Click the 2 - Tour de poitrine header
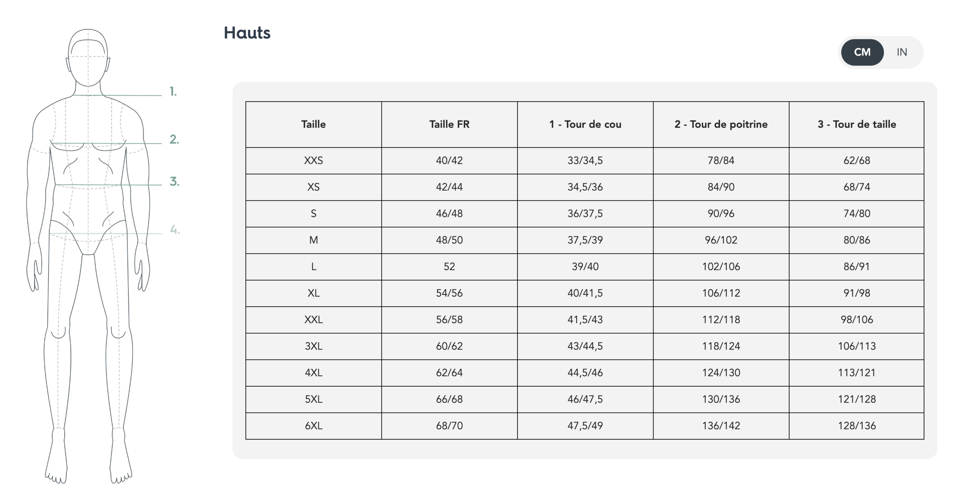This screenshot has height=493, width=980. [721, 124]
